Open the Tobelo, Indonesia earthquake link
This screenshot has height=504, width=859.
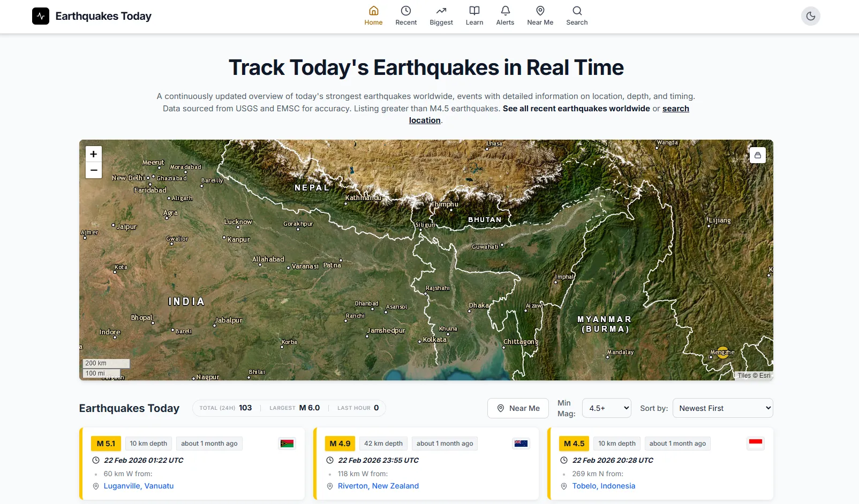(x=604, y=486)
